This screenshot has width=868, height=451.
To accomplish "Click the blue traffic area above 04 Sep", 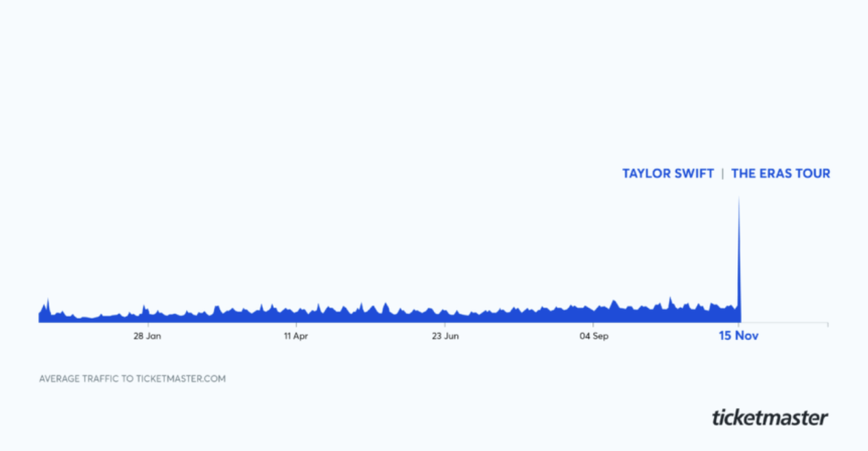I will coord(594,314).
